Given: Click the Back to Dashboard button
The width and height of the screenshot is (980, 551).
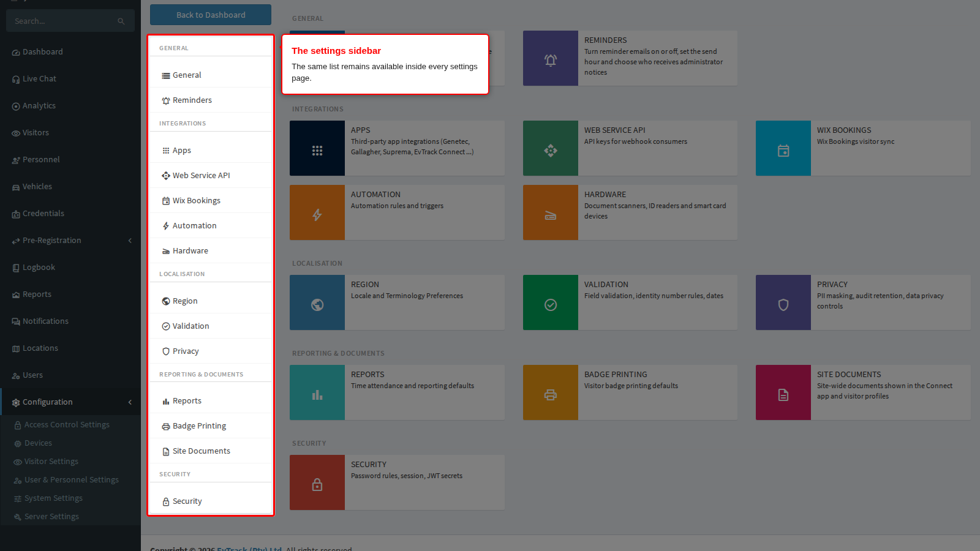Looking at the screenshot, I should pos(211,15).
